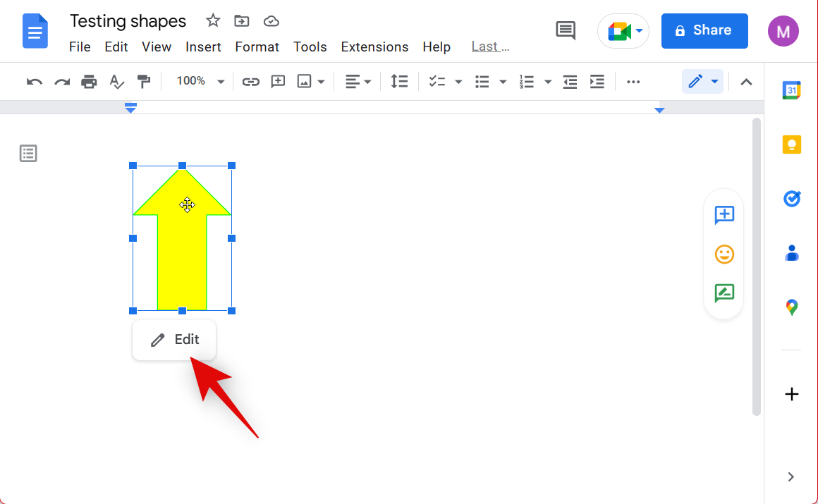
Task: Collapse the side panel with the chevron
Action: pos(791,477)
